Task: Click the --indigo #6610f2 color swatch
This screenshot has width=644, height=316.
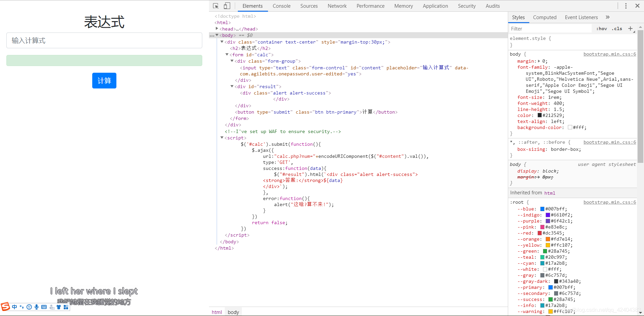Action: pyautogui.click(x=548, y=215)
